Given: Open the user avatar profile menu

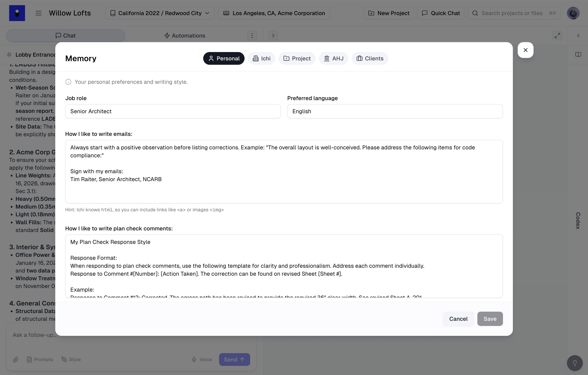Looking at the screenshot, I should click(x=573, y=13).
